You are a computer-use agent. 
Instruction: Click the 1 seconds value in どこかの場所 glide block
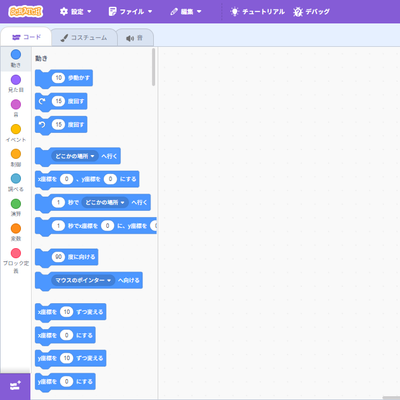58,202
